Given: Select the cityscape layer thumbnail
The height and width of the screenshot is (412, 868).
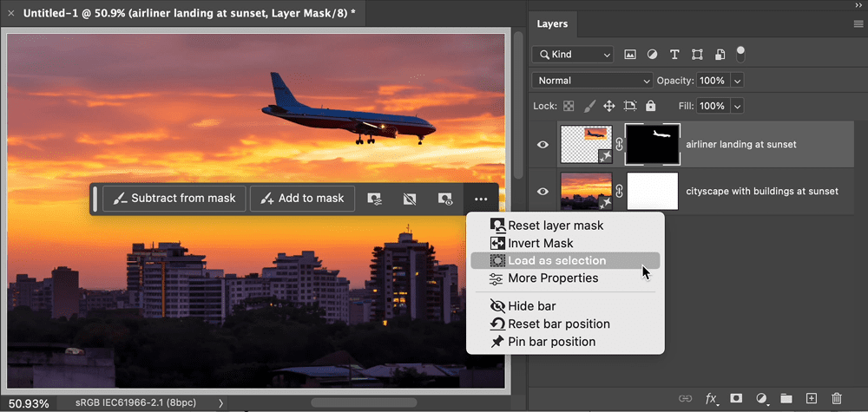Looking at the screenshot, I should 586,192.
